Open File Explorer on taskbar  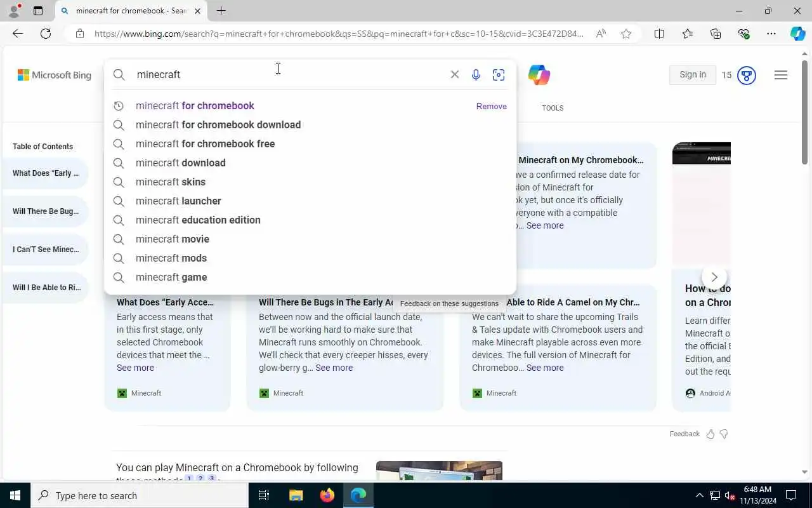point(296,495)
